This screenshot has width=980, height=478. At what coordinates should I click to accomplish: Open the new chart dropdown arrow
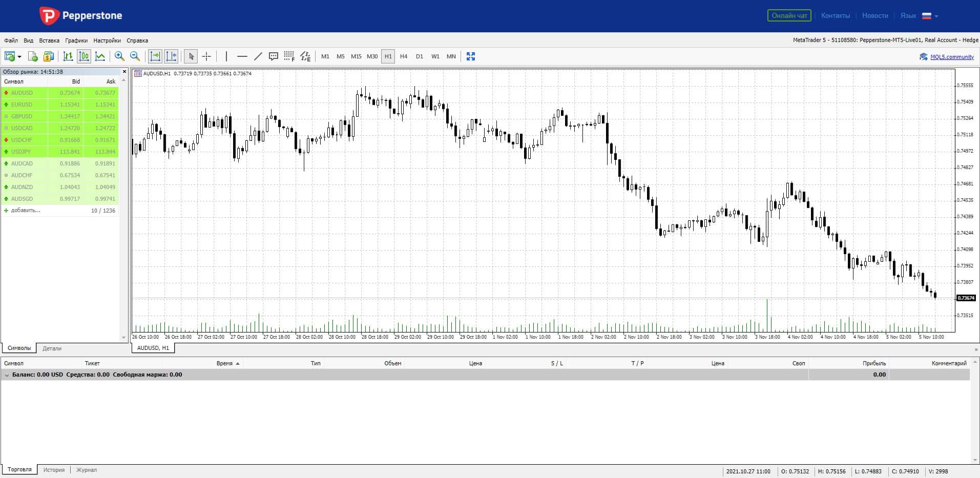(x=19, y=56)
